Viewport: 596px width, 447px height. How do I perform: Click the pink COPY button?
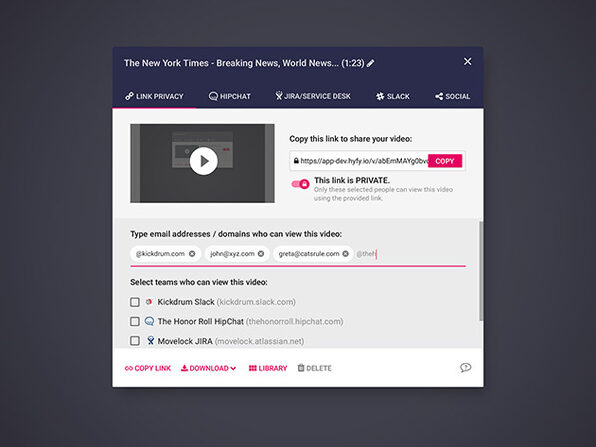445,161
